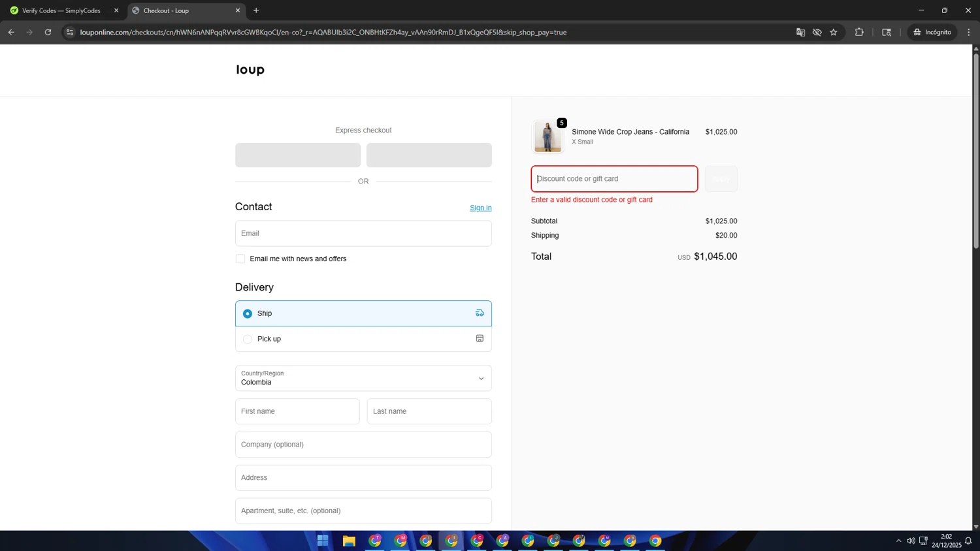Click the Translate page icon in address bar

800,32
